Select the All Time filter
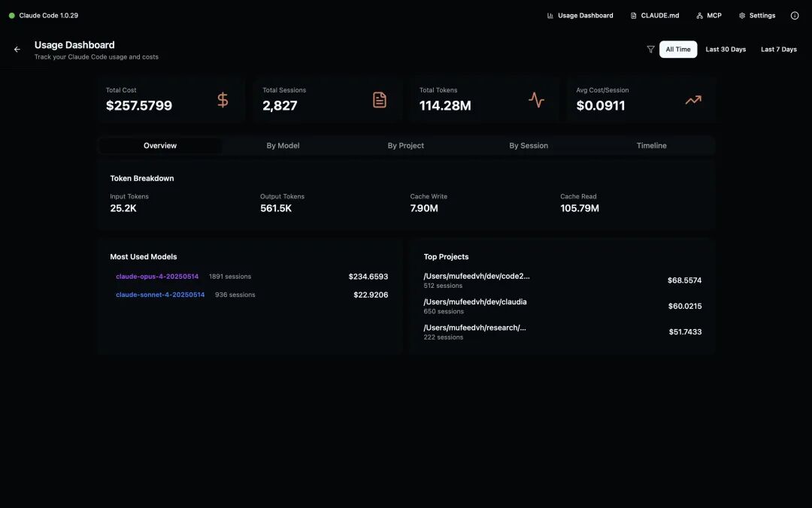Screen dimensions: 812x508 [x=677, y=49]
